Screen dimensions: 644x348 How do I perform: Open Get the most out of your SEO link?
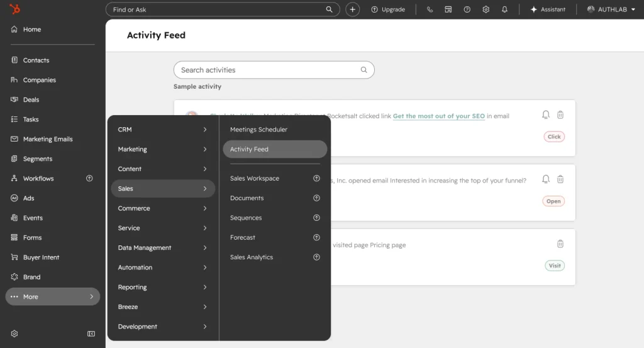pos(438,116)
